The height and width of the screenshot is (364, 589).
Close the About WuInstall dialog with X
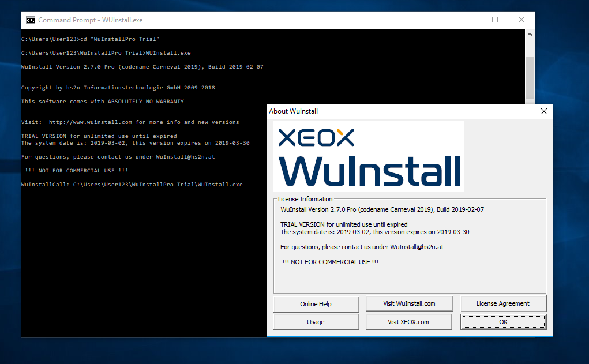(x=543, y=111)
